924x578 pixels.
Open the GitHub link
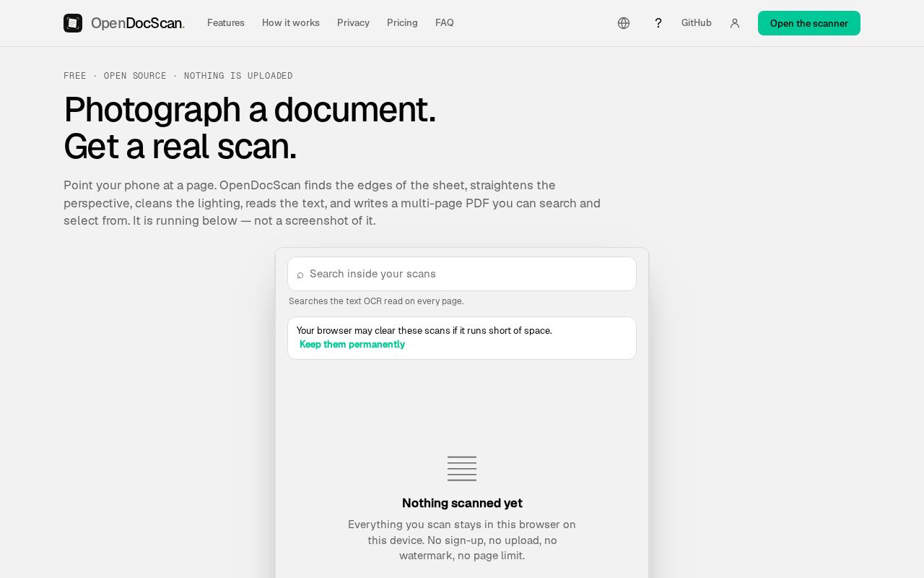coord(697,23)
